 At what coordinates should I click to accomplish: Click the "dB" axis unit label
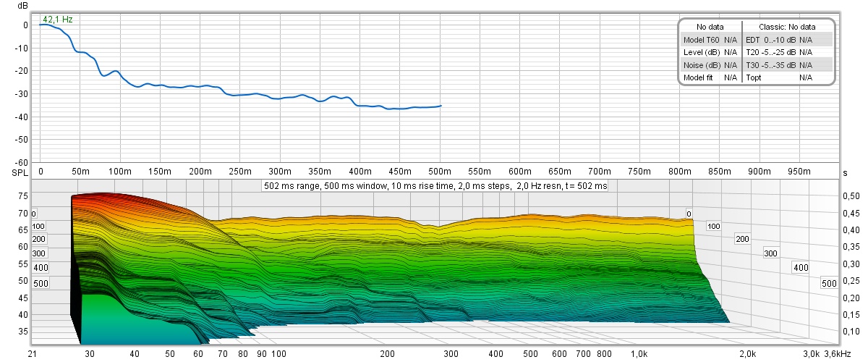(x=22, y=6)
